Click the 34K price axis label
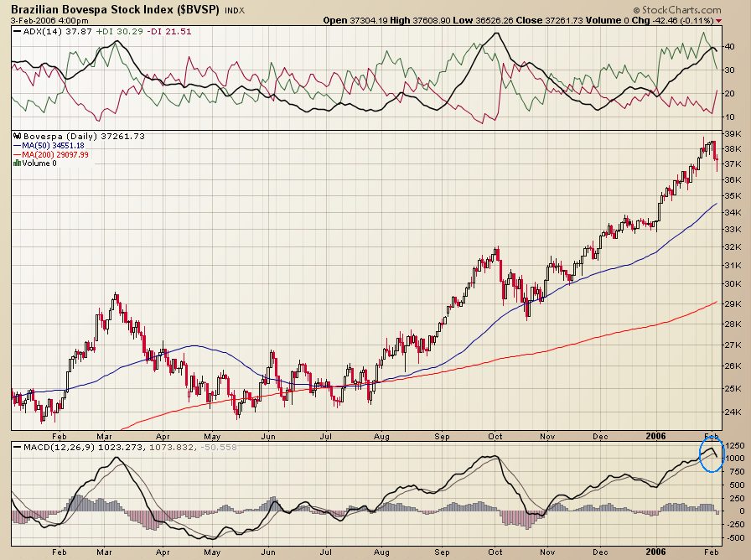751x560 pixels. pos(733,212)
